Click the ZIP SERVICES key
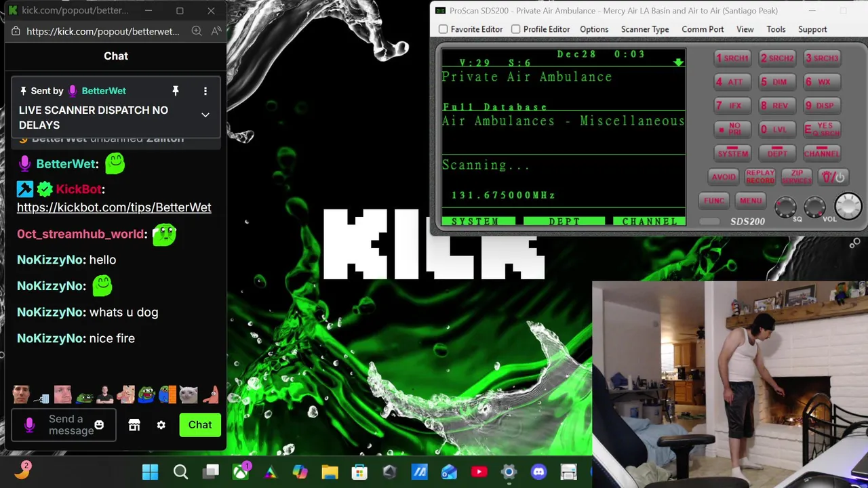 797,177
